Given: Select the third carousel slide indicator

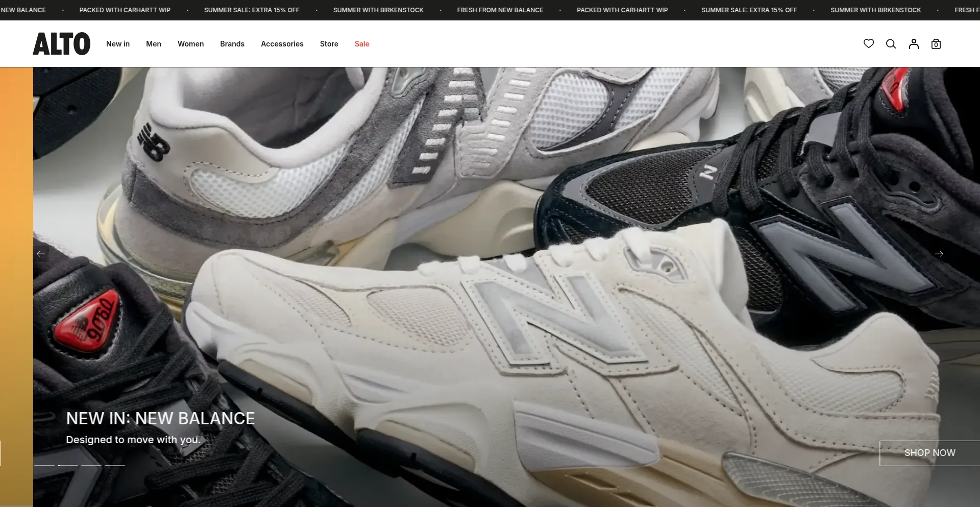Looking at the screenshot, I should point(91,465).
